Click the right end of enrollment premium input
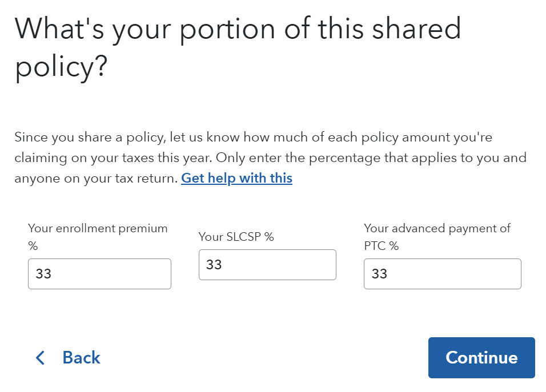 (x=154, y=274)
